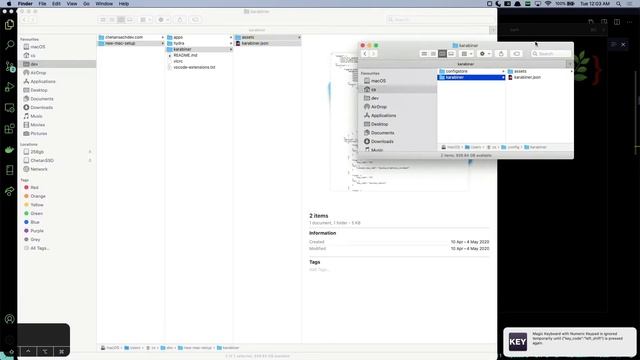The width and height of the screenshot is (640, 360).
Task: Click Share icon in front karabiner window toolbar
Action: [501, 53]
